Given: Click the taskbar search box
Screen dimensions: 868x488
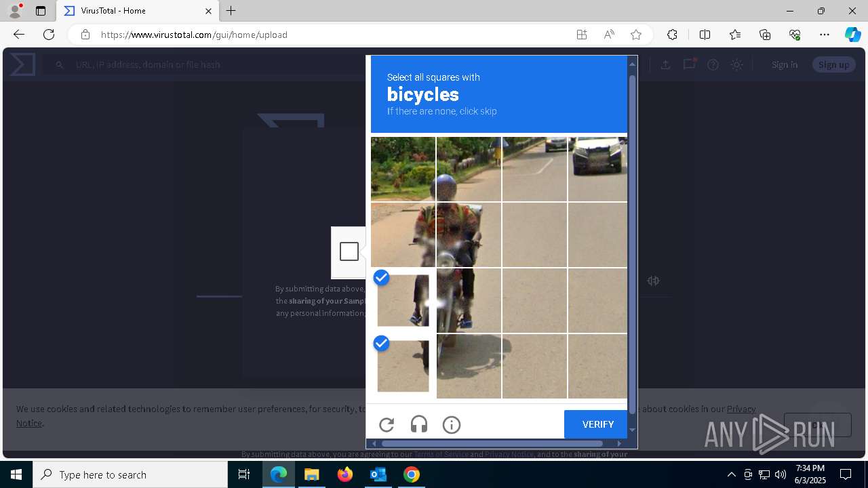Looking at the screenshot, I should tap(130, 474).
